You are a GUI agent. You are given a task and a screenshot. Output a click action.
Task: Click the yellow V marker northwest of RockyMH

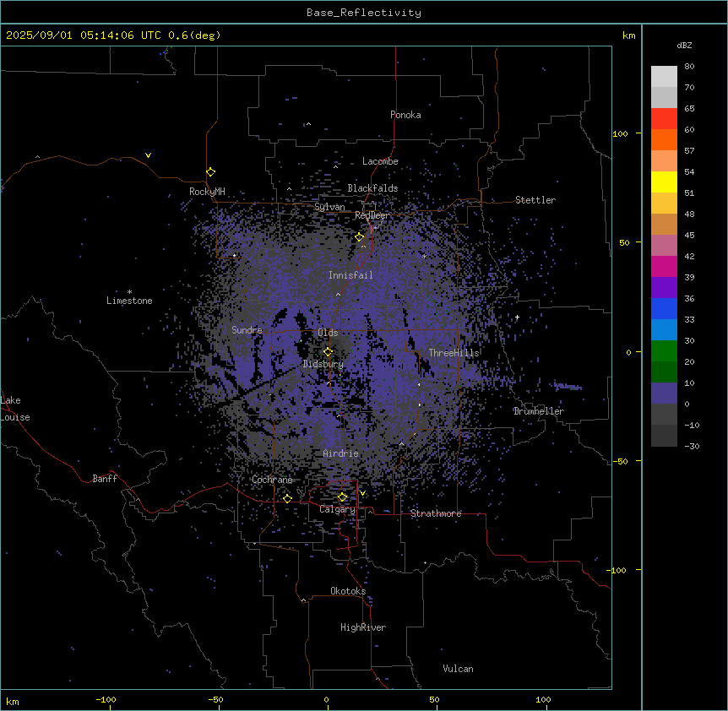point(148,155)
